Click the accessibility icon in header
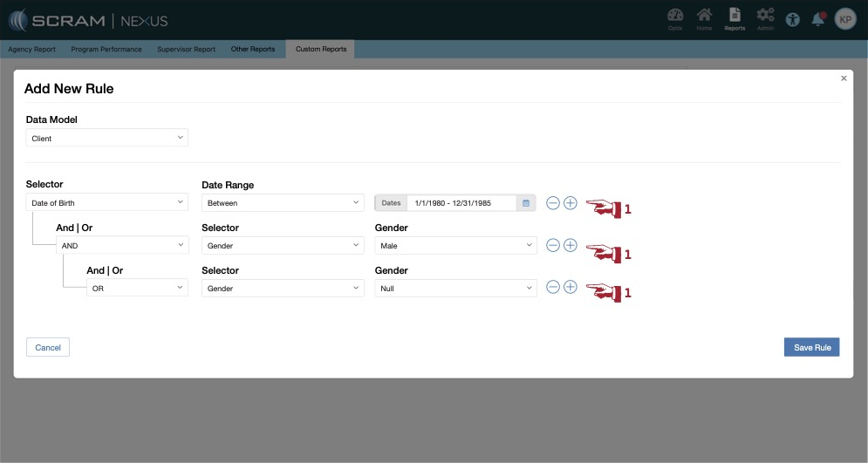 [x=792, y=19]
